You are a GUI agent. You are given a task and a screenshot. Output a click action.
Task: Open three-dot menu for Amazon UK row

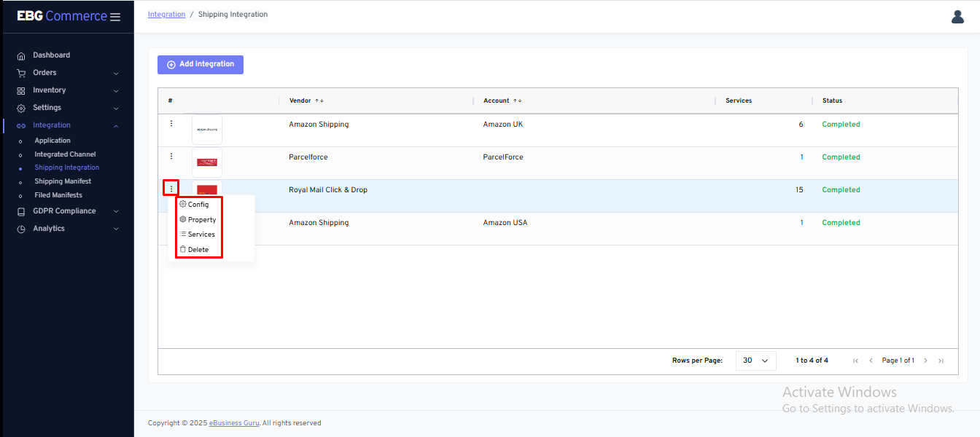(171, 124)
